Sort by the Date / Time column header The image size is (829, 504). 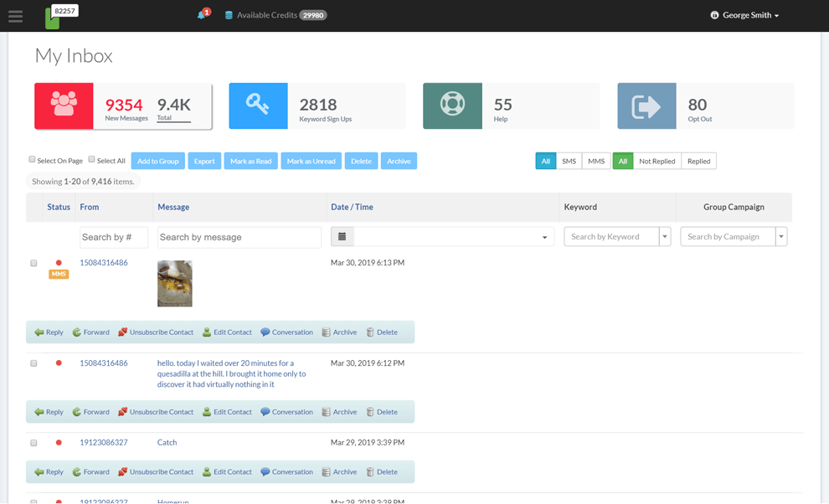click(352, 208)
